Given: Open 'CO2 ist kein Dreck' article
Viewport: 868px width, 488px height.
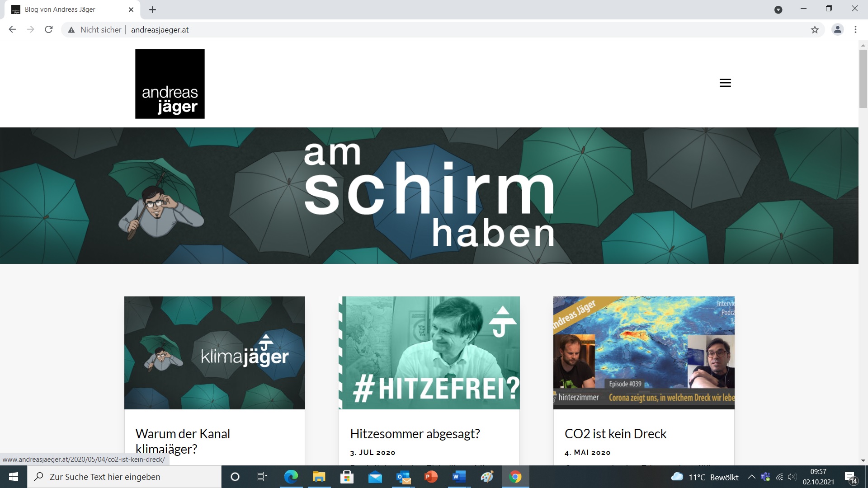Looking at the screenshot, I should [615, 434].
